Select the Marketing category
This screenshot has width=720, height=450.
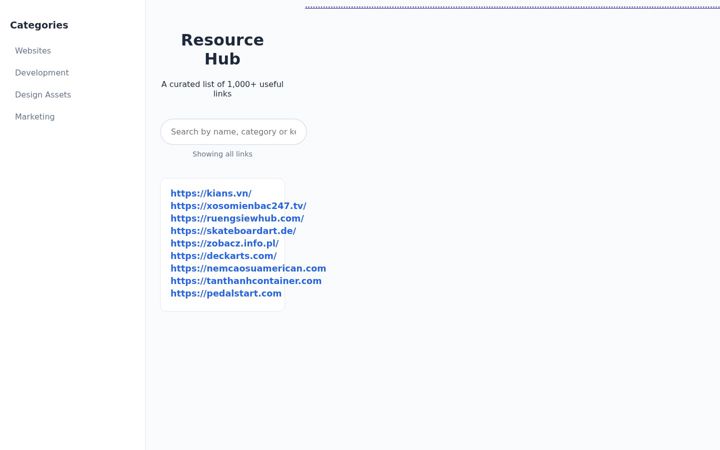pos(34,117)
